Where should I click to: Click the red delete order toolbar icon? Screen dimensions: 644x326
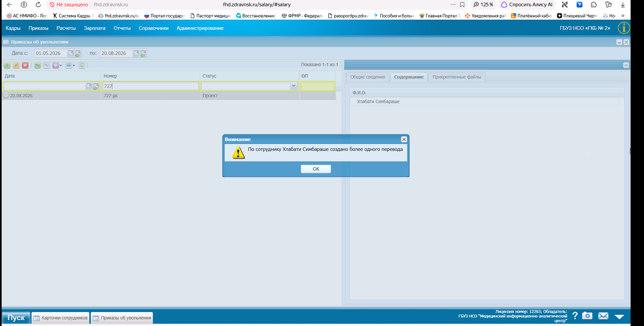25,65
